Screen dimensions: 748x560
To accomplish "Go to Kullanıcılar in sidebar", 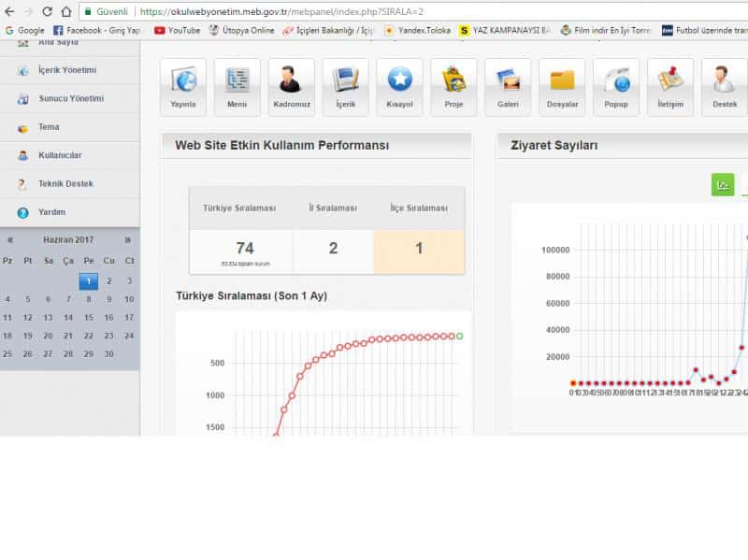I will [x=60, y=155].
